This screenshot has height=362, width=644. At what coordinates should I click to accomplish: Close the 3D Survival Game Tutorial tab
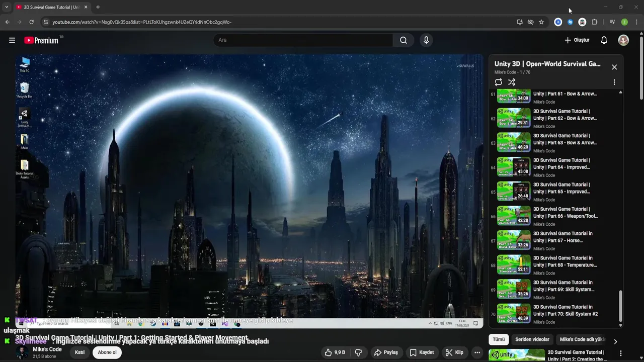pyautogui.click(x=86, y=7)
